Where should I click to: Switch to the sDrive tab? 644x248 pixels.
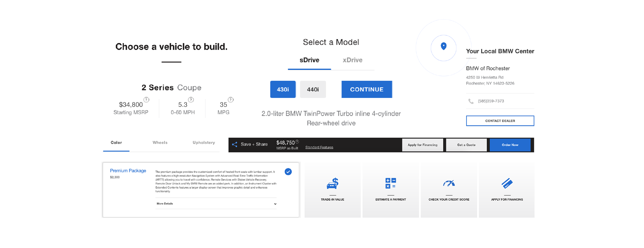tap(309, 60)
